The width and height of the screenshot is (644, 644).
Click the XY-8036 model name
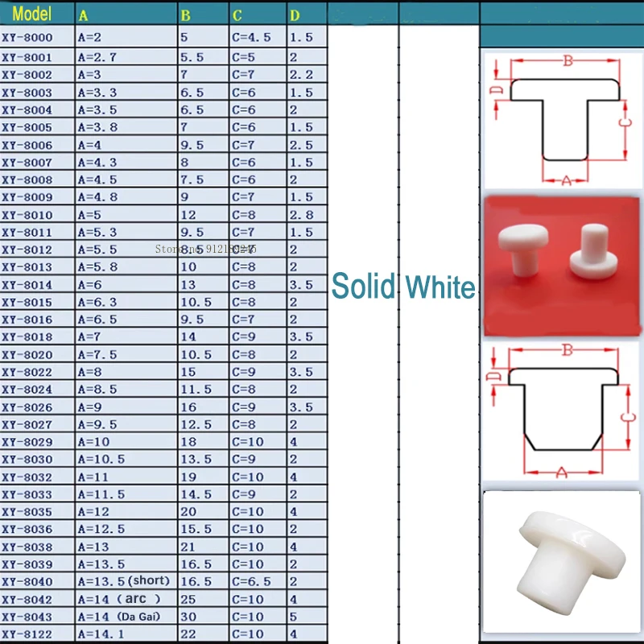27,529
